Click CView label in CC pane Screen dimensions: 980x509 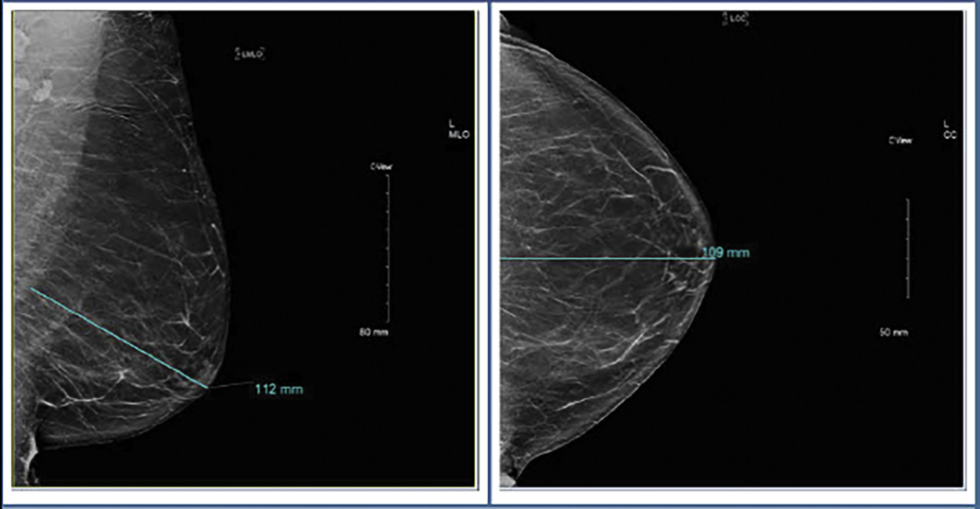(x=901, y=141)
